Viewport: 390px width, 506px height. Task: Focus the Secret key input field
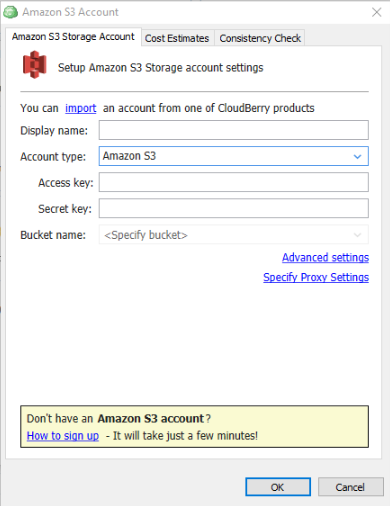[234, 208]
